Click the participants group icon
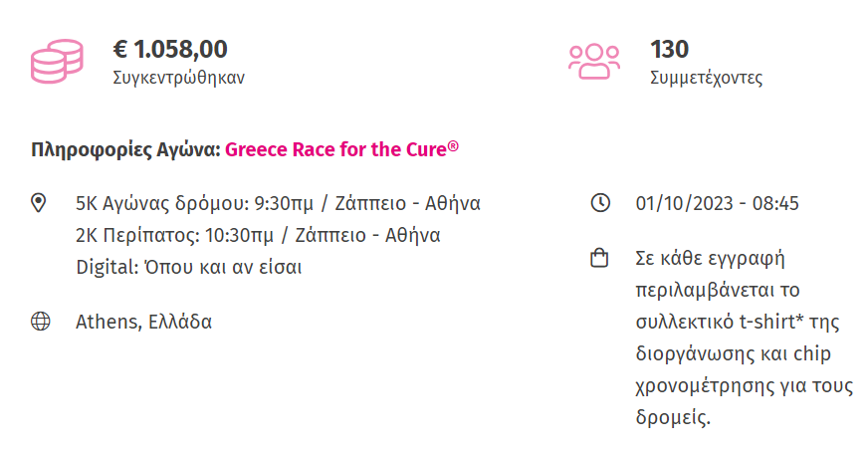 tap(593, 61)
